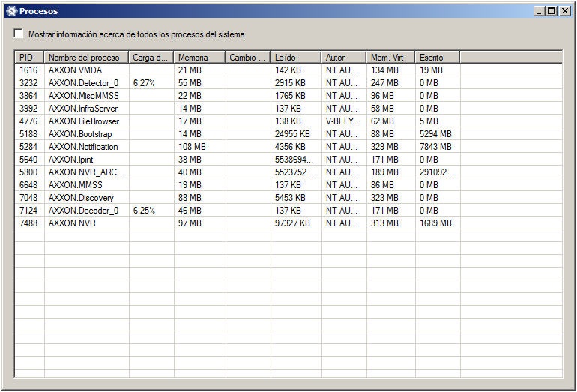Select the AXXON.Notification process
Screen dimensions: 577x392
pos(83,147)
